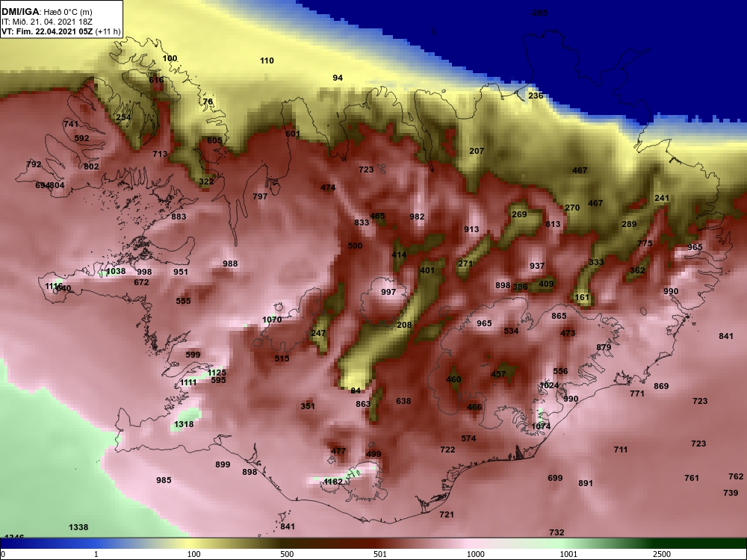Click the map value 460

click(x=453, y=379)
